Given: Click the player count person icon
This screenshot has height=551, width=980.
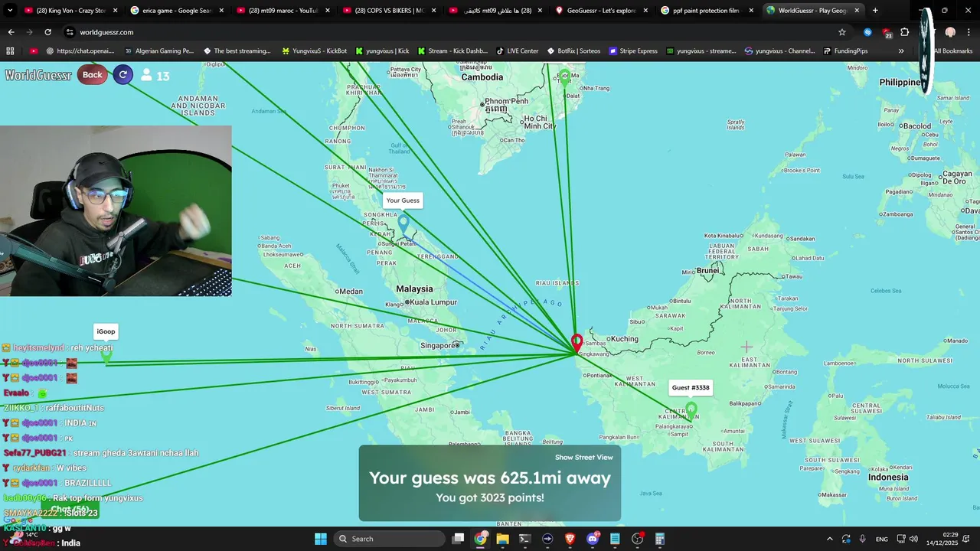Looking at the screenshot, I should point(146,75).
